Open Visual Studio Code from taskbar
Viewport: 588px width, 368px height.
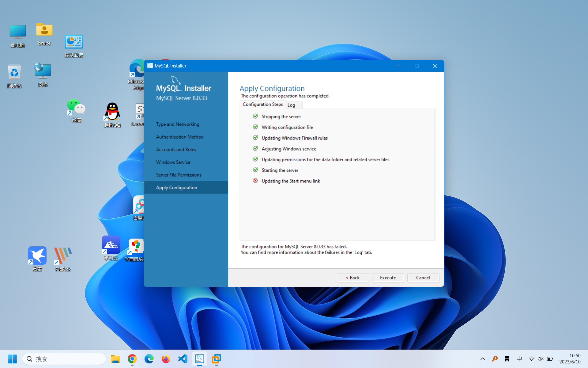[183, 359]
